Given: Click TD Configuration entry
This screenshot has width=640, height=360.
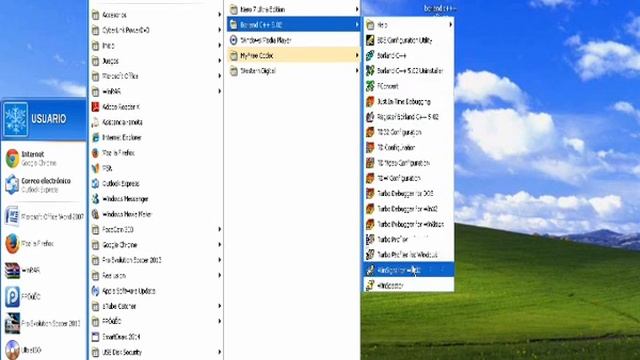Looking at the screenshot, I should point(409,147).
